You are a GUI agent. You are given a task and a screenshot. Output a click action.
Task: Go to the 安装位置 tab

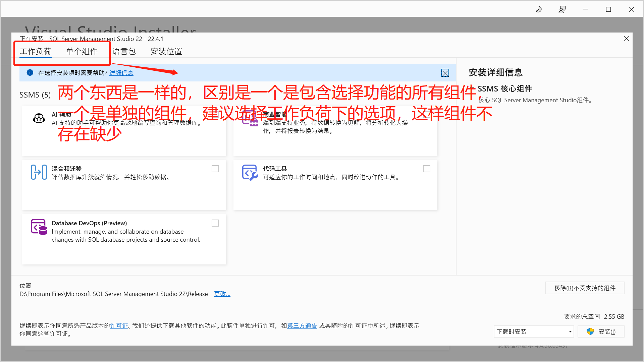point(166,51)
